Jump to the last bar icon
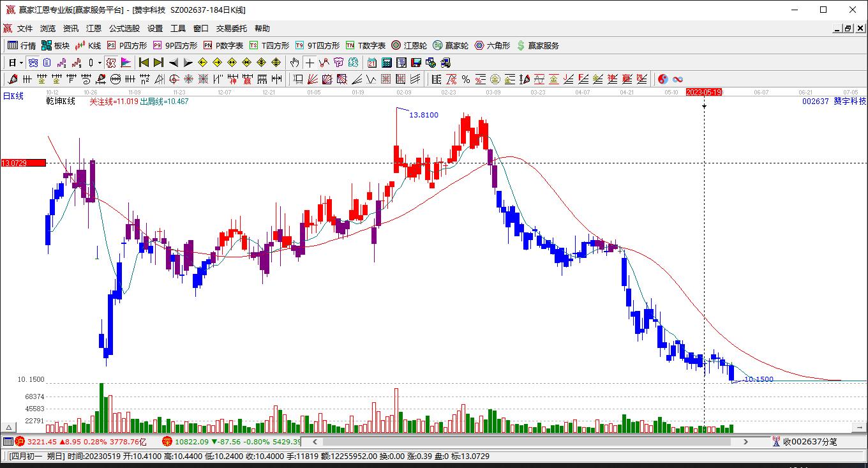Screen dimensions: 868x468 (158, 63)
